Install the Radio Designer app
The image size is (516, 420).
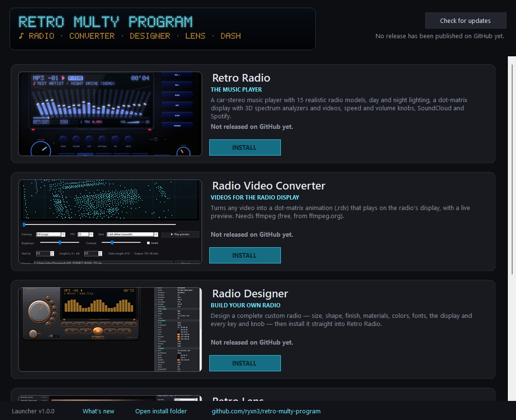245,363
